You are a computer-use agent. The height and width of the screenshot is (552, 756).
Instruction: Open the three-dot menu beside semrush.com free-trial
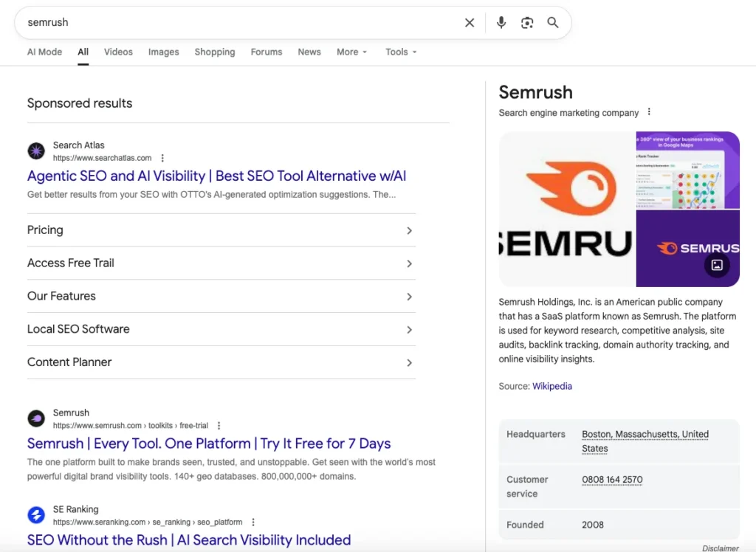(219, 426)
